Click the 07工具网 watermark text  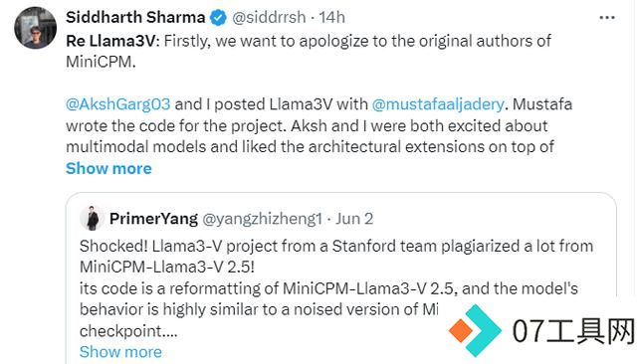[x=573, y=331]
